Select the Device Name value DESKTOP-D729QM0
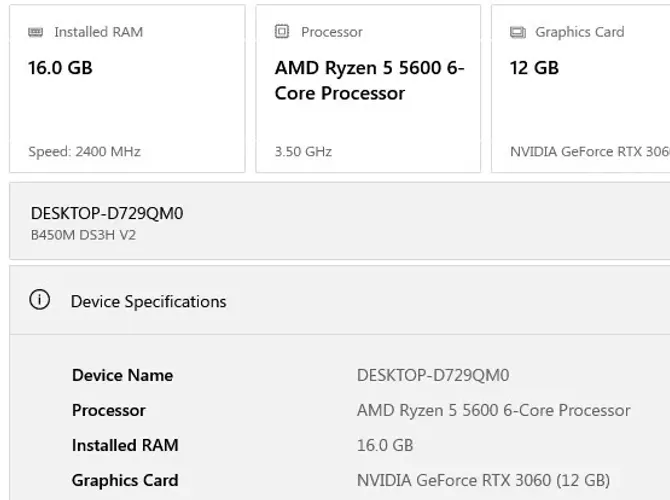Viewport: 670px width, 500px height. tap(433, 375)
